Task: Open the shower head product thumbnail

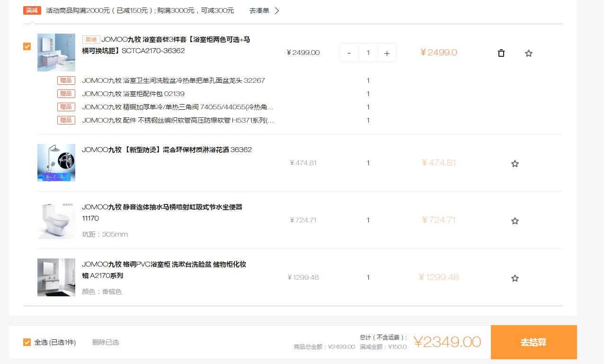Action: point(56,163)
